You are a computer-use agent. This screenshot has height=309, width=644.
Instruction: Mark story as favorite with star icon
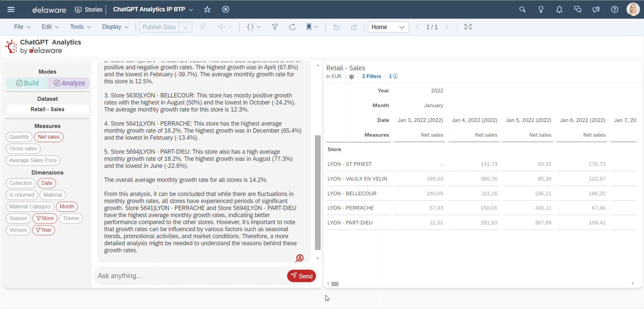point(207,9)
